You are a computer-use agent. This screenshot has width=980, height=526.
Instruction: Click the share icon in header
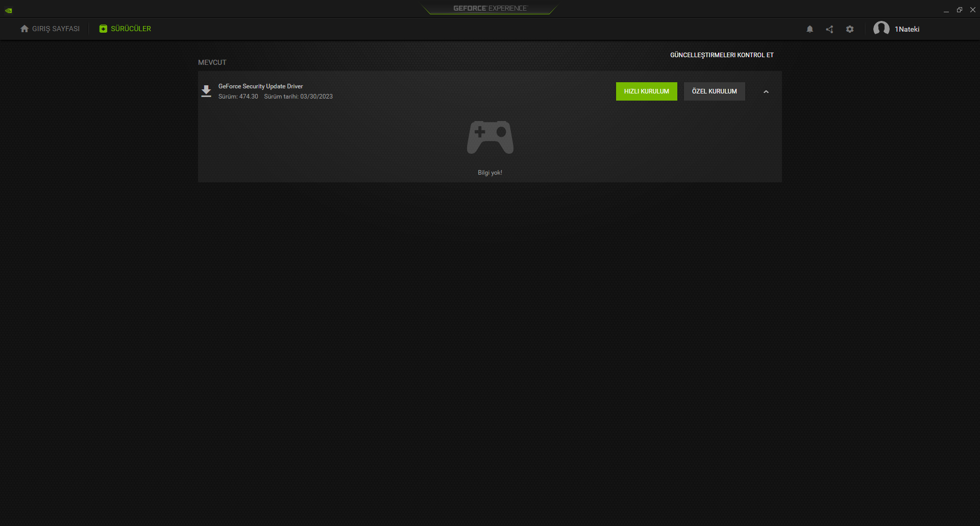(x=829, y=29)
